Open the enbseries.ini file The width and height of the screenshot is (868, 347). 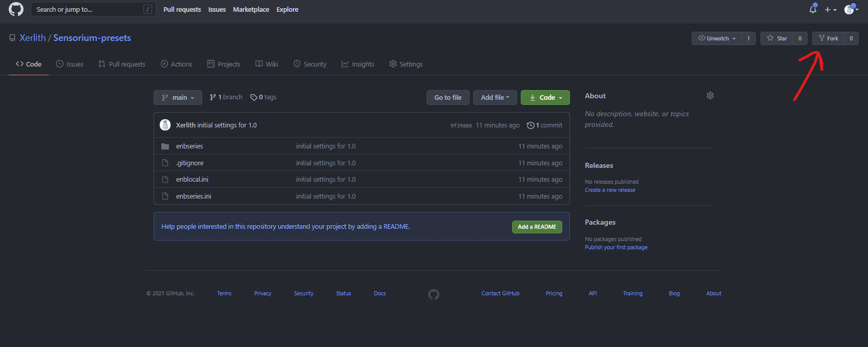tap(194, 197)
